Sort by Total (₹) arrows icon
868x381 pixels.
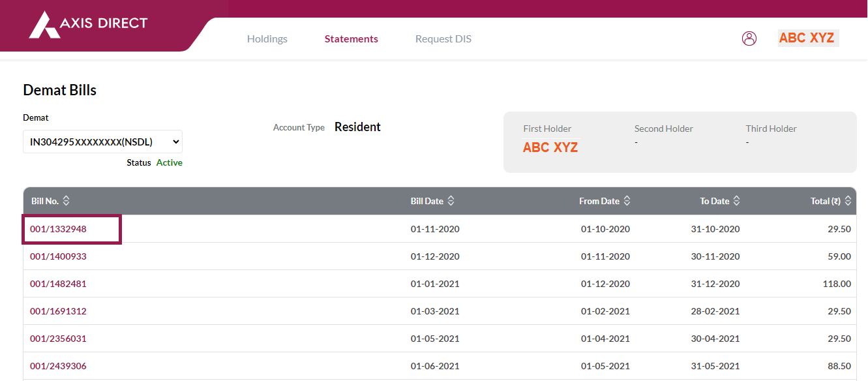tap(848, 201)
